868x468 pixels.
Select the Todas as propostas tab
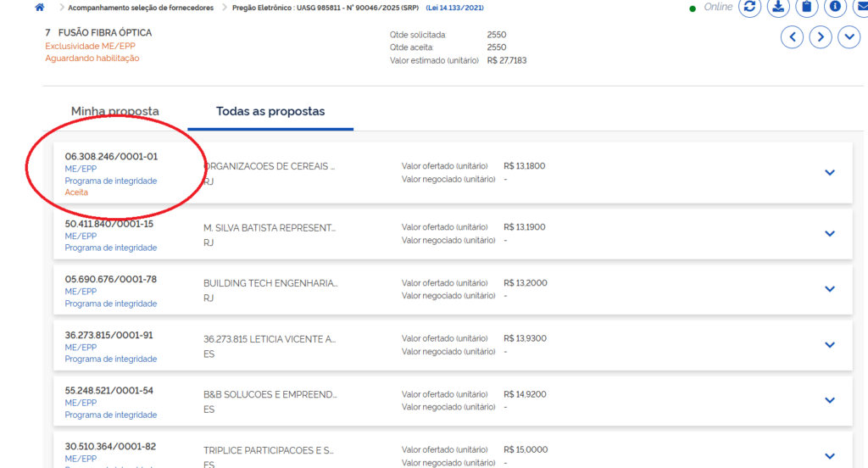click(270, 111)
